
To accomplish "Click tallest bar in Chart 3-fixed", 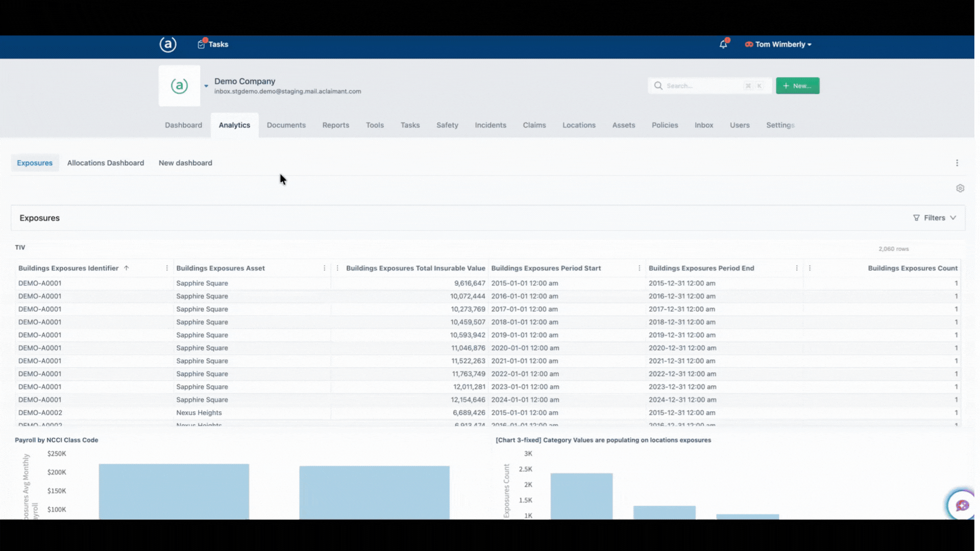I will pyautogui.click(x=581, y=496).
